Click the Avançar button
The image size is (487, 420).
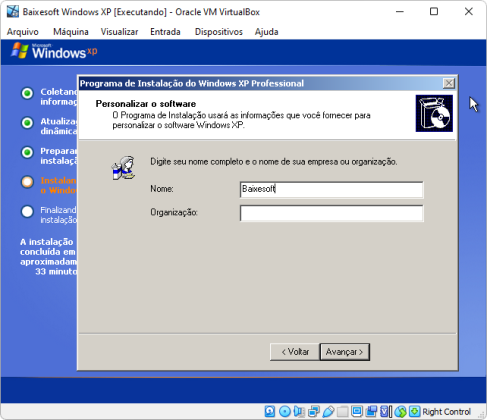(345, 352)
